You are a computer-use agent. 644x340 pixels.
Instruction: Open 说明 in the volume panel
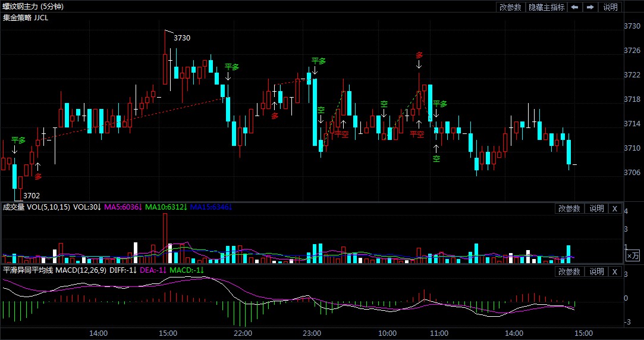pos(596,208)
